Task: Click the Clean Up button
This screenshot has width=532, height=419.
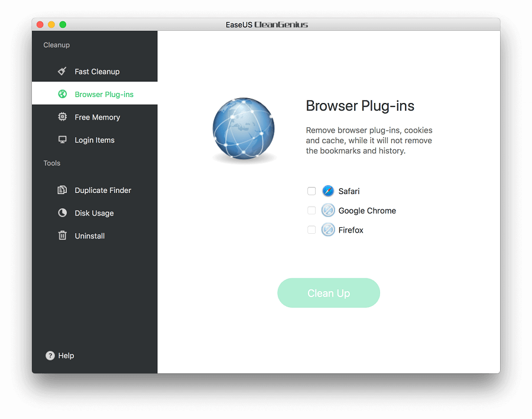Action: tap(329, 293)
